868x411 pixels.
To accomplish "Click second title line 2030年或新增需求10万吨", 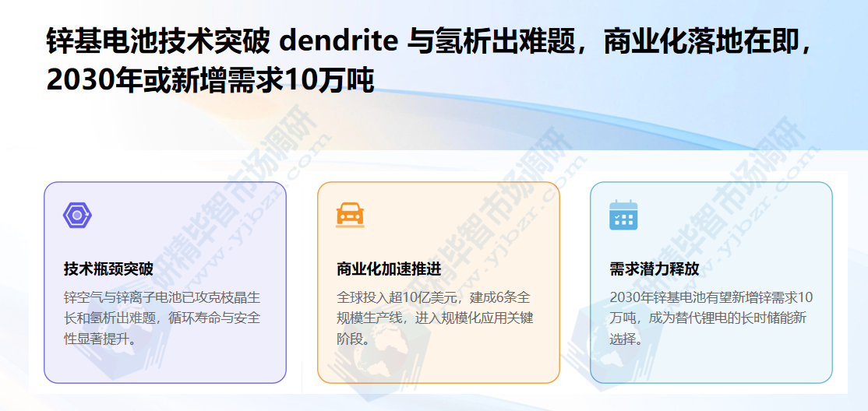I will pos(211,80).
